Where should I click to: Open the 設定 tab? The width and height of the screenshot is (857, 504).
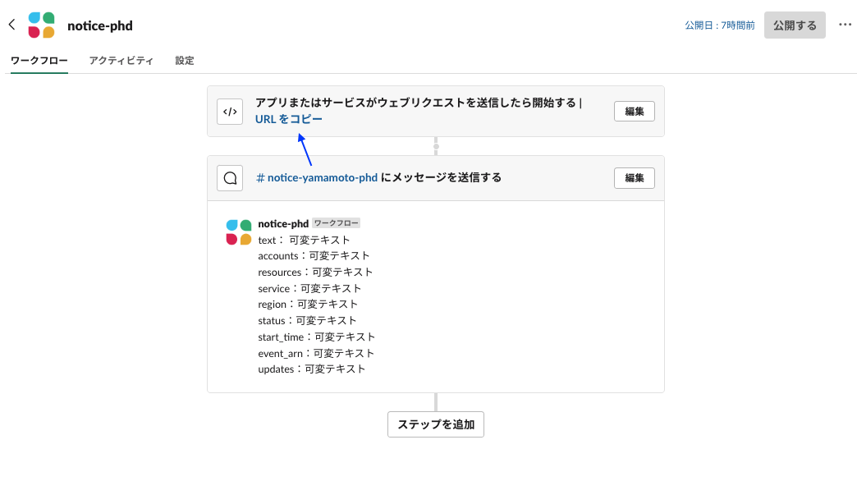click(x=184, y=60)
